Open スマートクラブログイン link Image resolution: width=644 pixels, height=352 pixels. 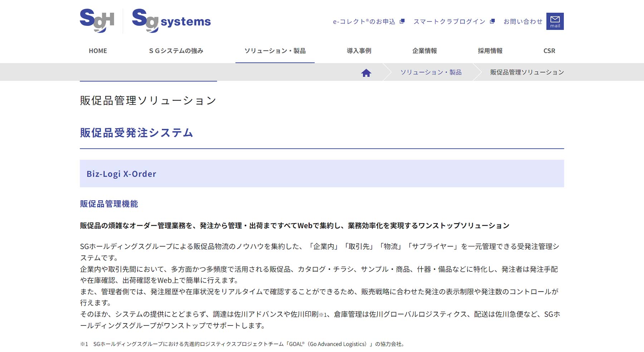tap(449, 21)
